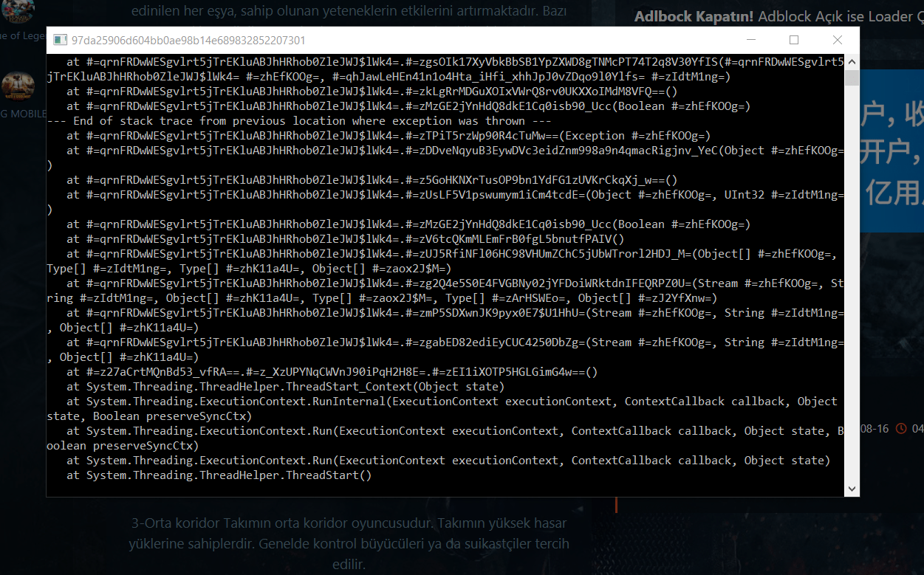Click the System.Threading.ThreadHelper.ThreadStart() line
Image resolution: width=924 pixels, height=575 pixels.
(219, 475)
